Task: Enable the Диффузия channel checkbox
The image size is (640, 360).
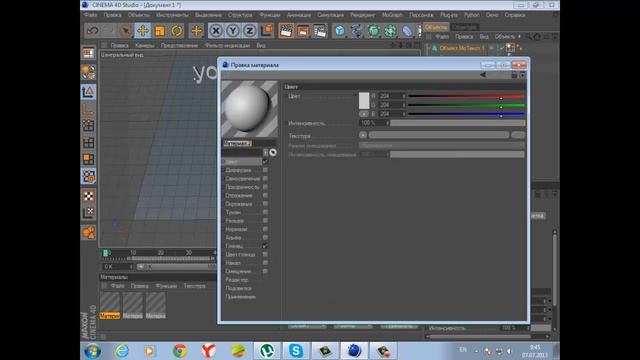Action: click(265, 170)
